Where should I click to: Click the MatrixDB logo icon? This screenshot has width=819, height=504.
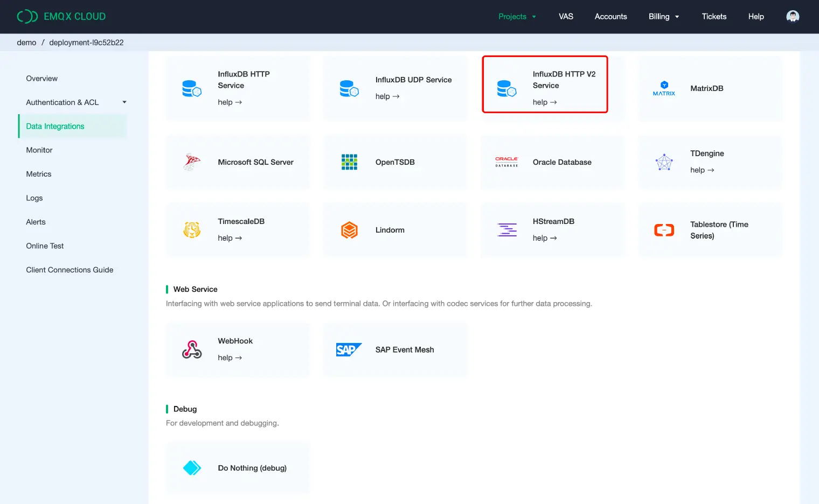pyautogui.click(x=664, y=88)
